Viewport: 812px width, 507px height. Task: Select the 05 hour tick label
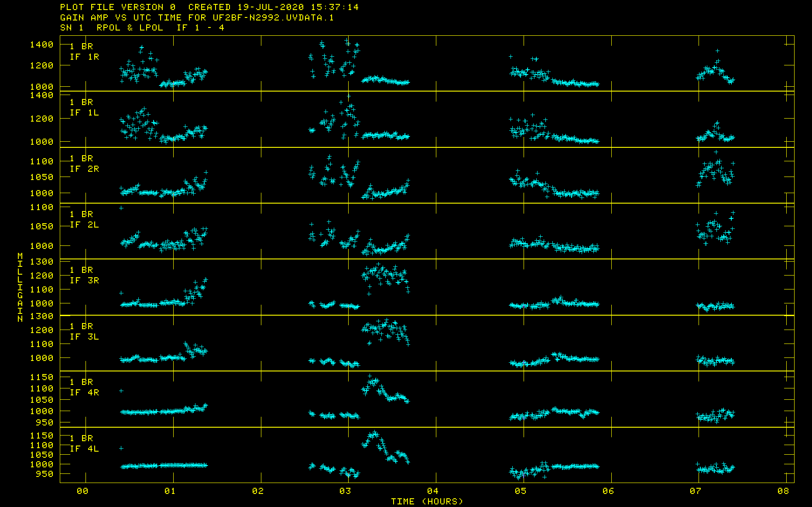[x=521, y=491]
